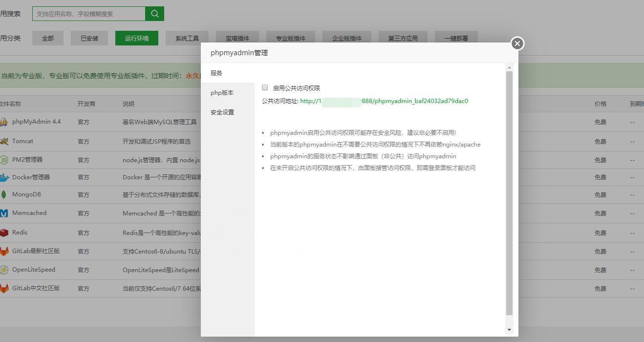The image size is (644, 342).
Task: Click the Redis red cube icon
Action: coord(4,233)
